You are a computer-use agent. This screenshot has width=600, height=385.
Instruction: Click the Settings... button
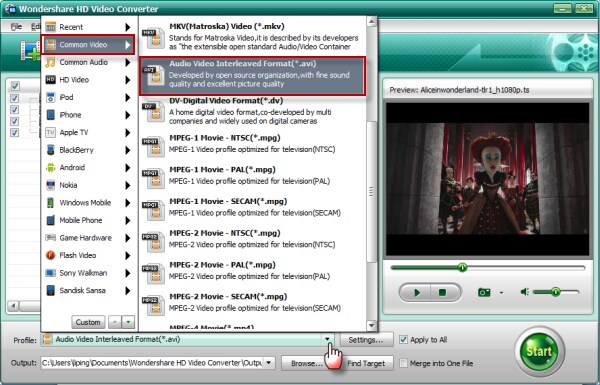(366, 339)
